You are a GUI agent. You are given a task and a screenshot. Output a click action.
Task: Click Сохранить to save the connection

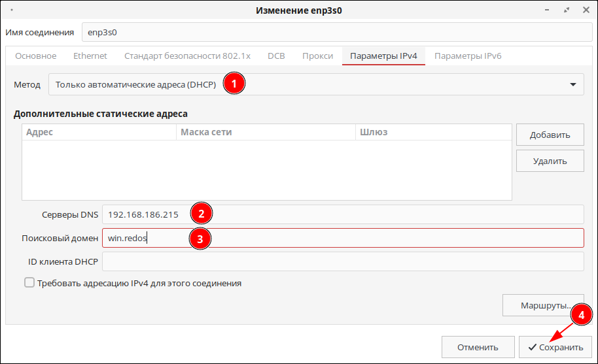point(555,347)
